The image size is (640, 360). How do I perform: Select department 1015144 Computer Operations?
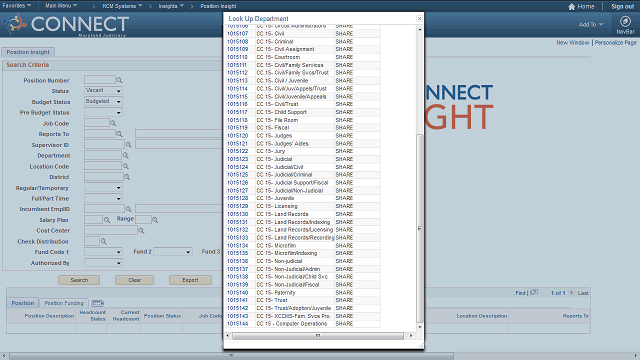pyautogui.click(x=238, y=324)
